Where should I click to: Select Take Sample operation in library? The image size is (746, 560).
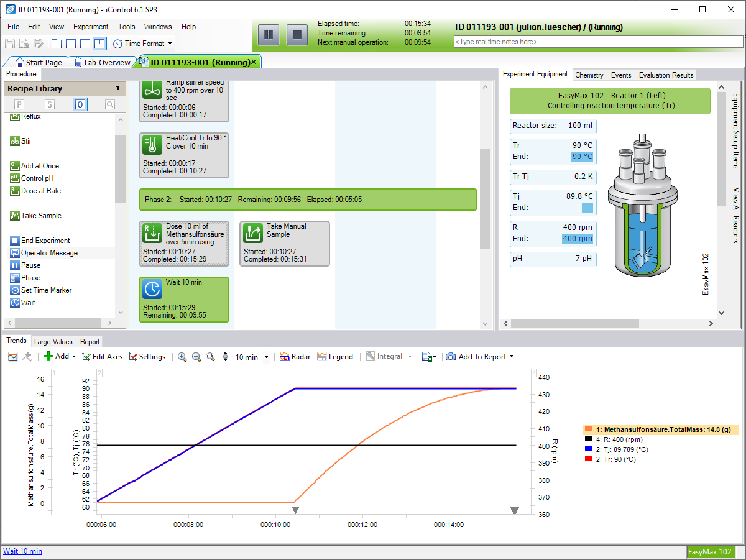coord(36,216)
